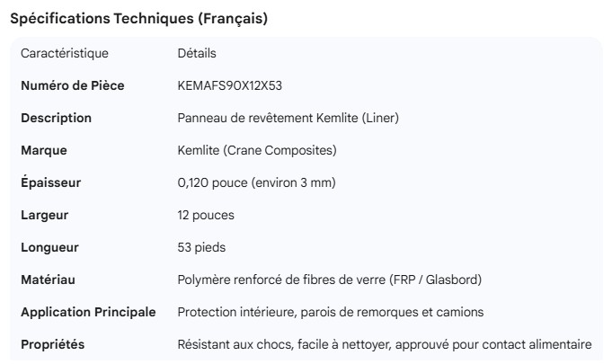
Task: Click the part number KEMAFS90X12X53
Action: (232, 86)
